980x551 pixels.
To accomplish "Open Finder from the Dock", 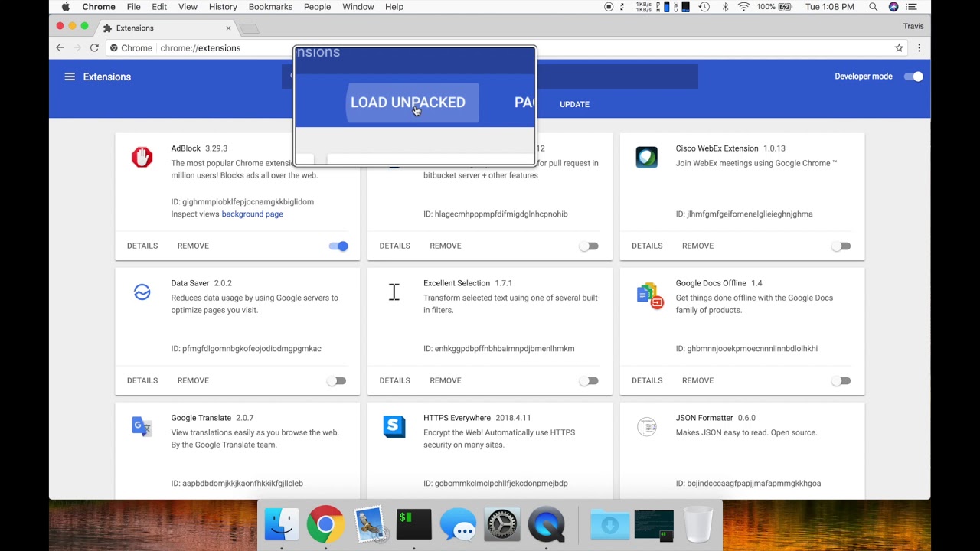I will 281,525.
